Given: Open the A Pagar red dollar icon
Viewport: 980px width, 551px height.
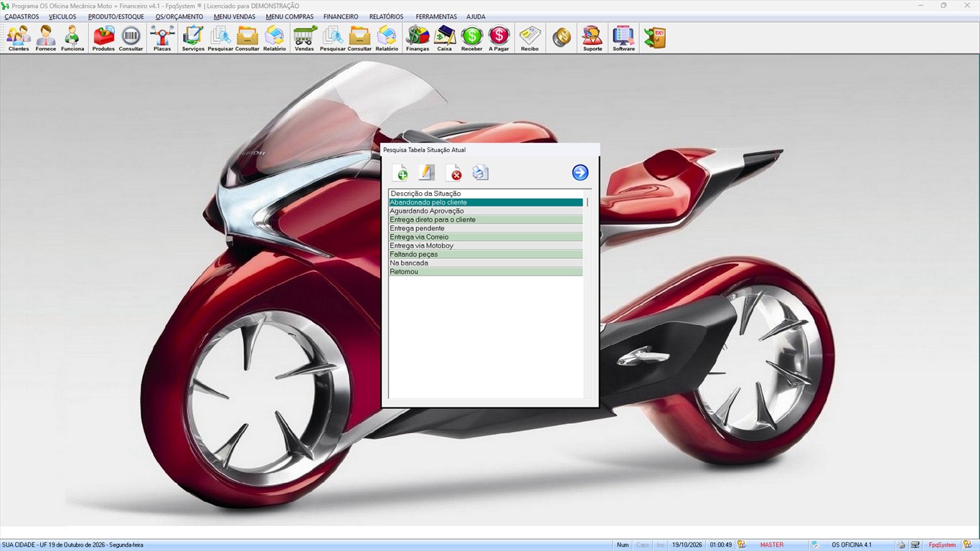Looking at the screenshot, I should (499, 38).
